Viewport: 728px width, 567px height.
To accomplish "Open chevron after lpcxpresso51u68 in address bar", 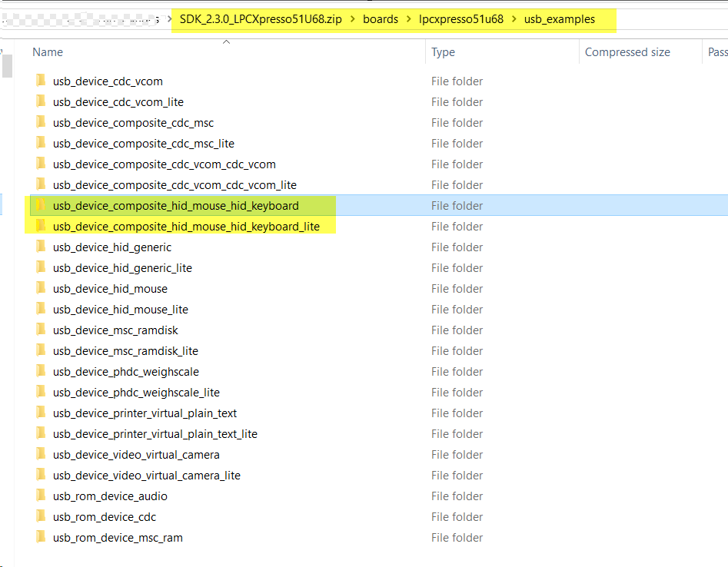I will 514,19.
